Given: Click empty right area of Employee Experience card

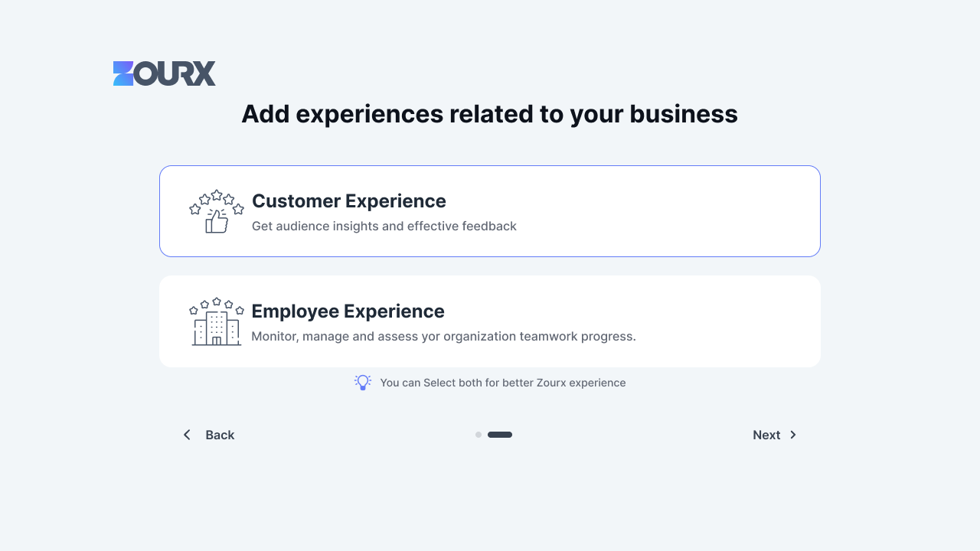Looking at the screenshot, I should point(727,321).
